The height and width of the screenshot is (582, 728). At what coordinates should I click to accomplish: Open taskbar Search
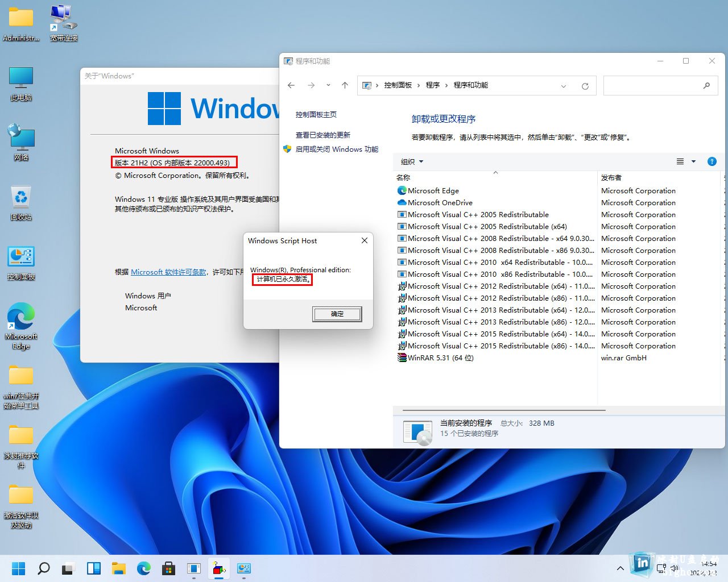(43, 568)
